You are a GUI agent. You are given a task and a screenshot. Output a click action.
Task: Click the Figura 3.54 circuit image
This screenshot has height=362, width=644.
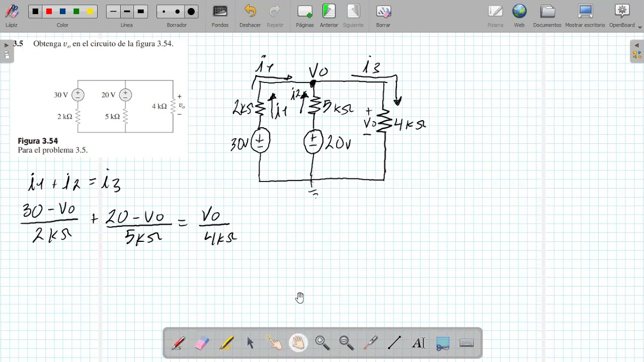(120, 106)
